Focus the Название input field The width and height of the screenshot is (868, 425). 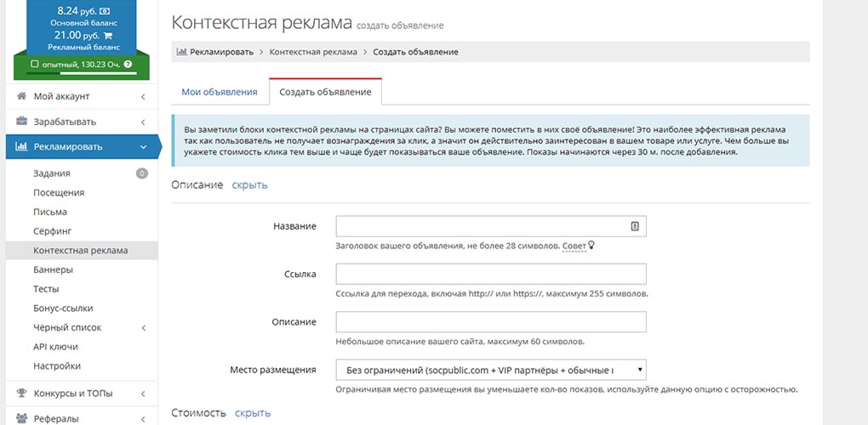(x=491, y=226)
